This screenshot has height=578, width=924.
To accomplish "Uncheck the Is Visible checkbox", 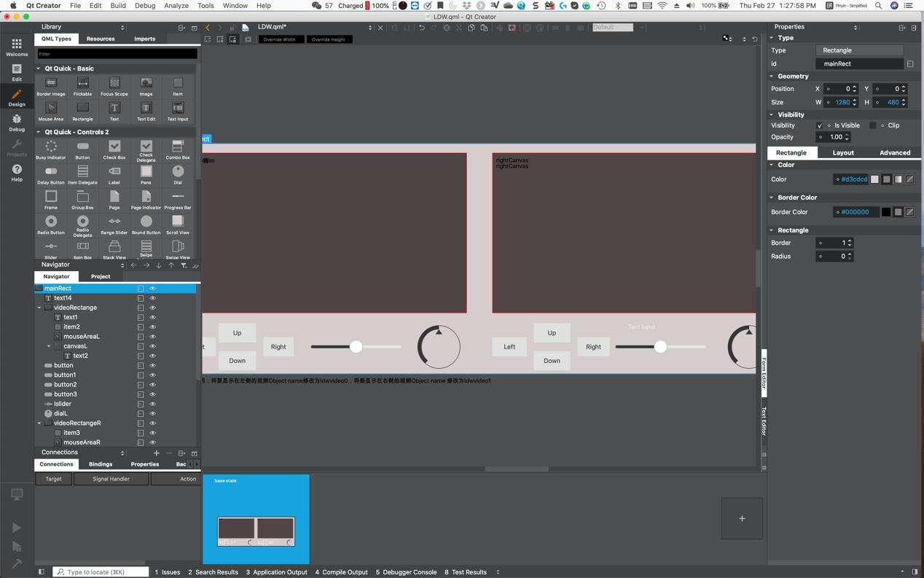I will coord(820,125).
